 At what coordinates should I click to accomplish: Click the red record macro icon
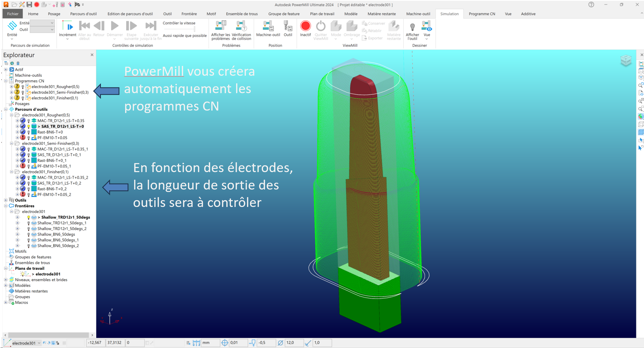[x=37, y=5]
